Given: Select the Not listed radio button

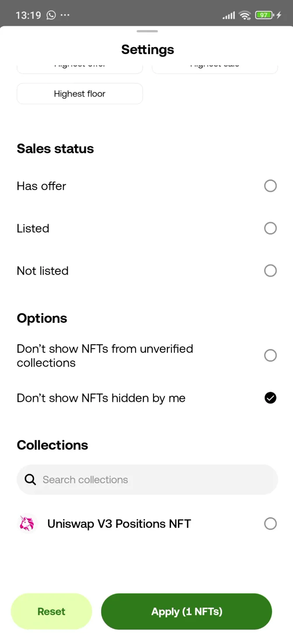Looking at the screenshot, I should pos(270,271).
